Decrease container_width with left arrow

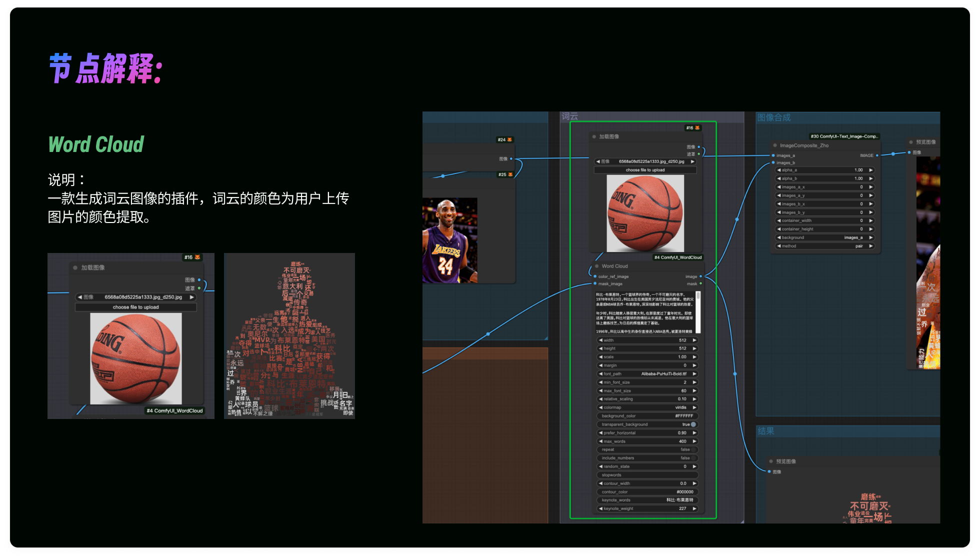click(x=778, y=220)
